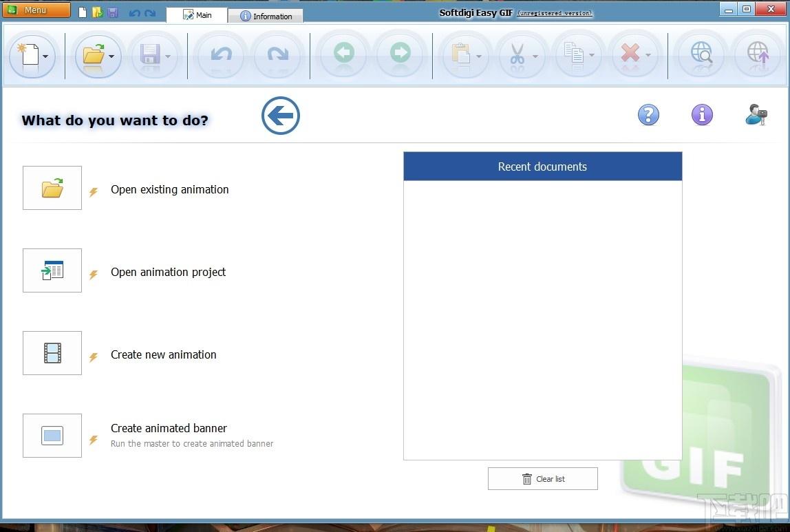Click the Clear list button

point(543,478)
